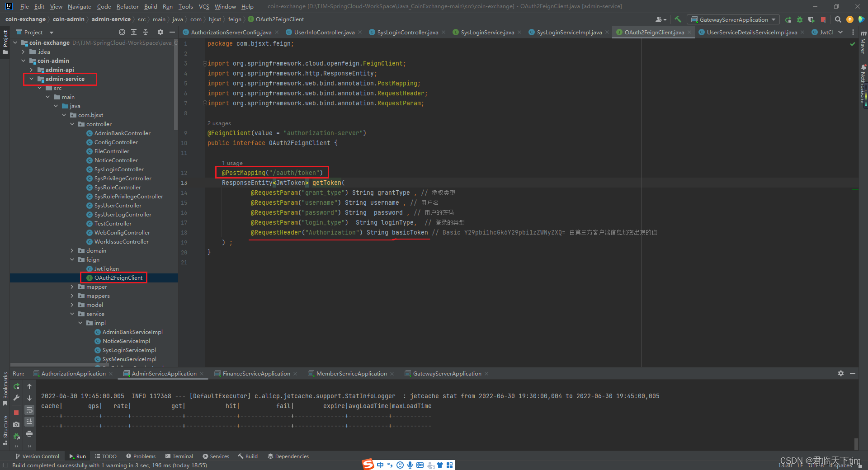Toggle soft-wrap in the console output
The image size is (868, 470).
[x=29, y=410]
